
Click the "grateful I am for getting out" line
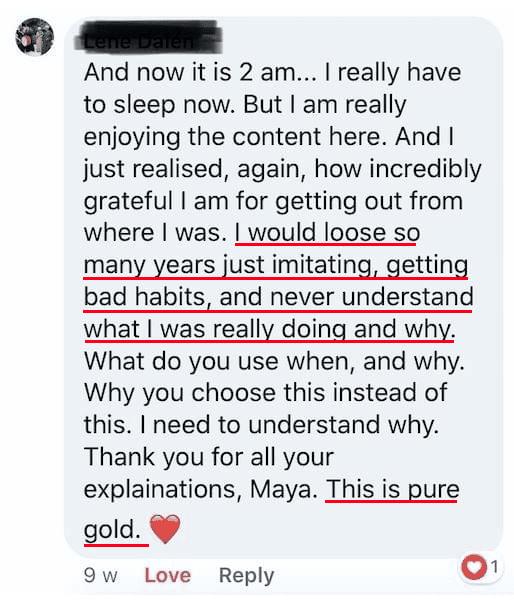[x=273, y=201]
